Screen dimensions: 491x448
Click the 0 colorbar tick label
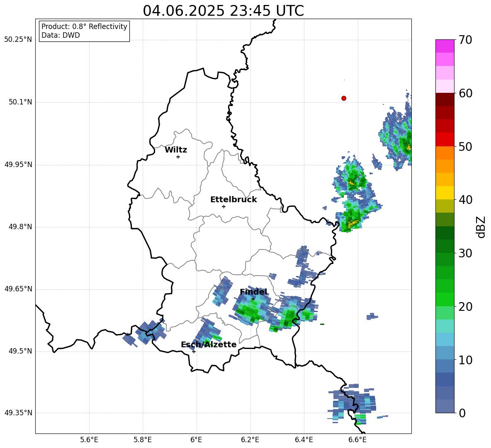pyautogui.click(x=462, y=413)
